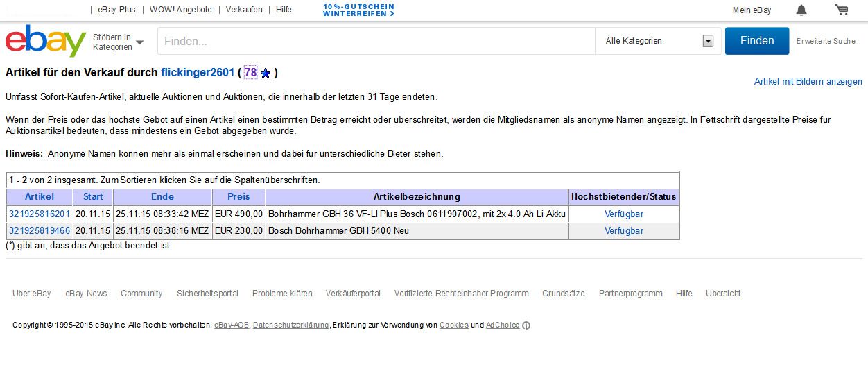The width and height of the screenshot is (868, 374).
Task: Select end time 25.11.15 08:38:16 MEZ
Action: (162, 230)
